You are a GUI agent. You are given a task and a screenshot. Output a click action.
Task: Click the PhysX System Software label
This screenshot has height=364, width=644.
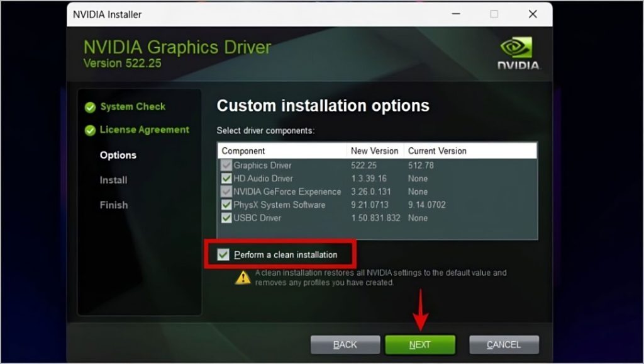[279, 205]
